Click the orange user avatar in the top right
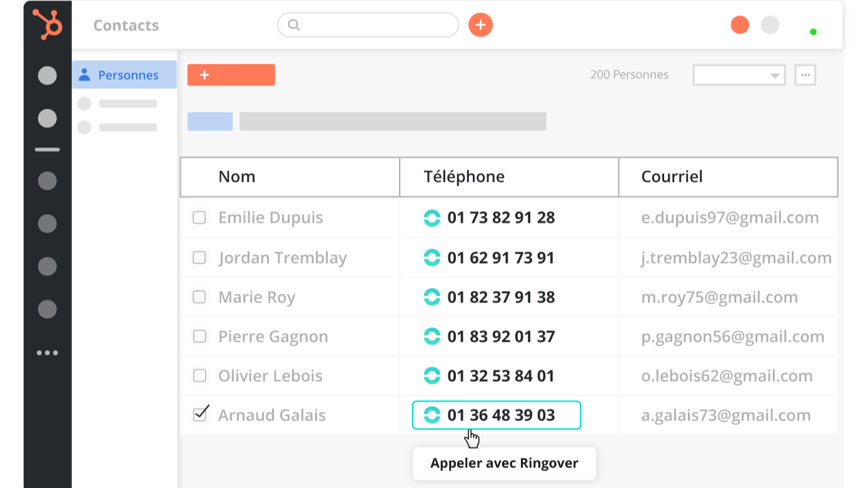The image size is (868, 488). click(x=739, y=25)
